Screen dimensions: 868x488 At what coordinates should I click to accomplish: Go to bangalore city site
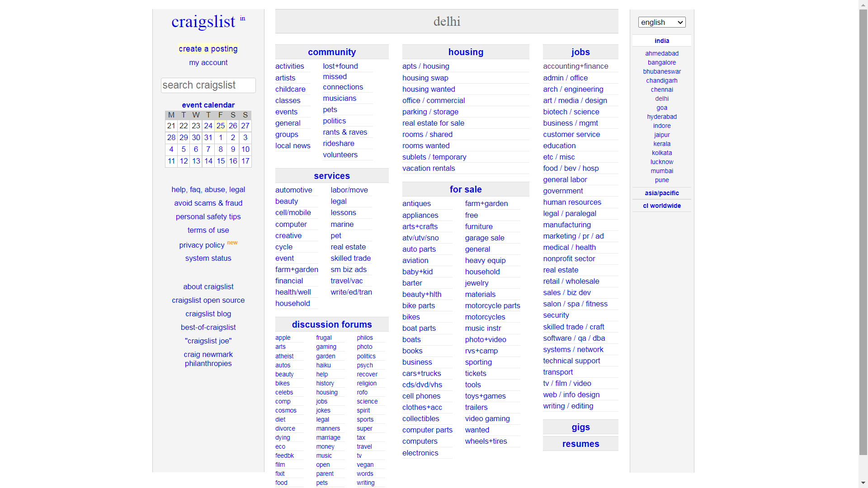tap(662, 62)
